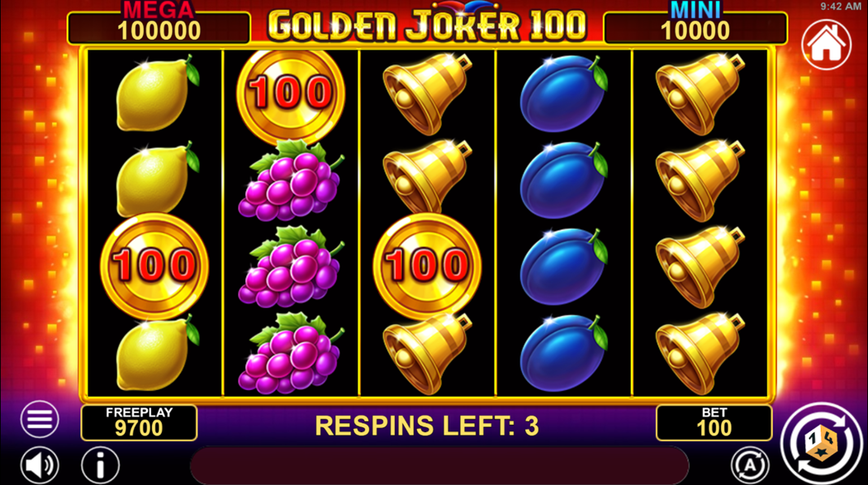Spin the reels with the spin button

point(822,443)
